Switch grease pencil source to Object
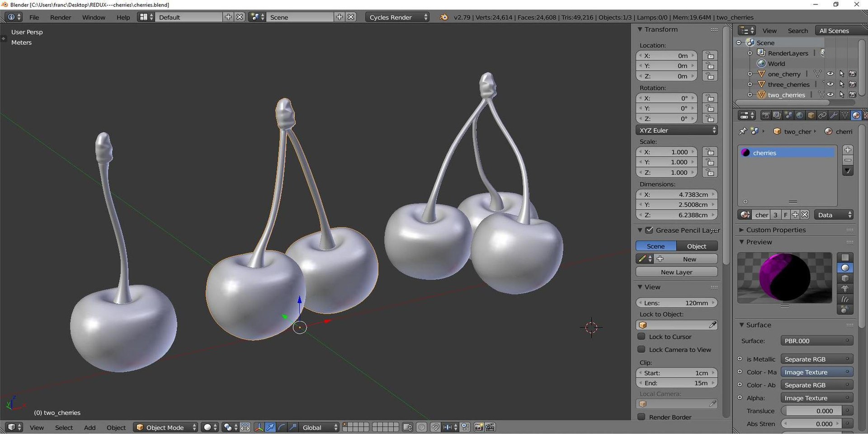This screenshot has width=868, height=434. click(x=697, y=246)
